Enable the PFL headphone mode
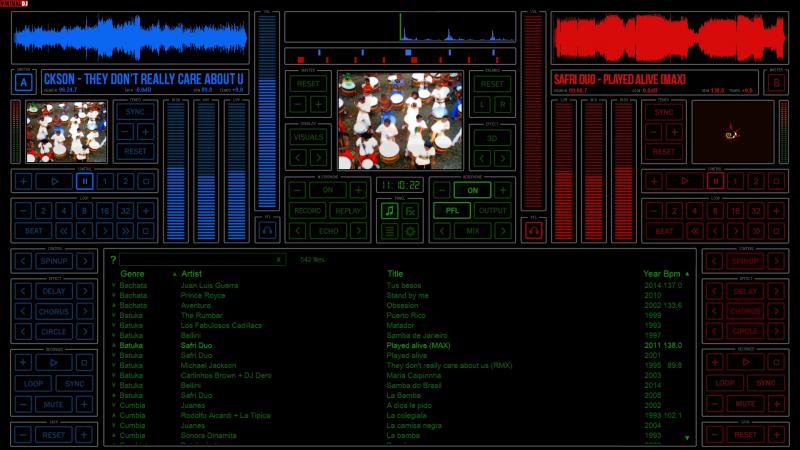The image size is (800, 450). pyautogui.click(x=452, y=210)
